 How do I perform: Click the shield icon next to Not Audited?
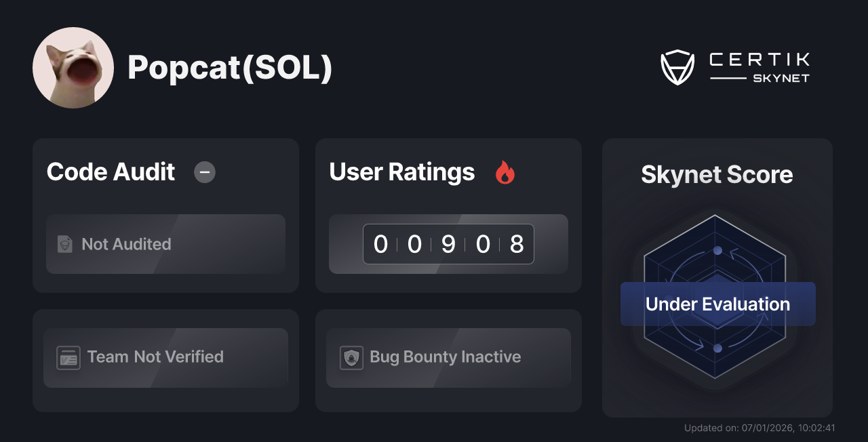(64, 244)
